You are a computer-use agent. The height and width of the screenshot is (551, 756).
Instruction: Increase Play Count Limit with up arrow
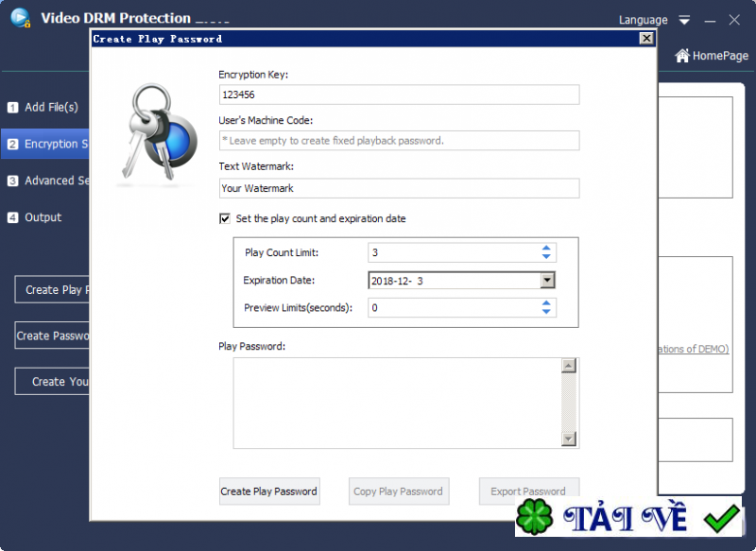coord(548,248)
